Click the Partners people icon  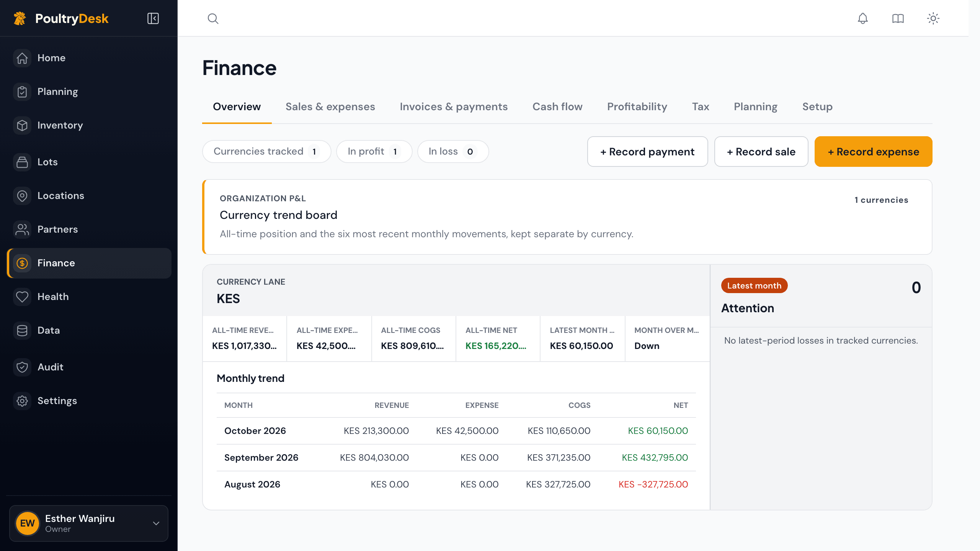pos(22,230)
